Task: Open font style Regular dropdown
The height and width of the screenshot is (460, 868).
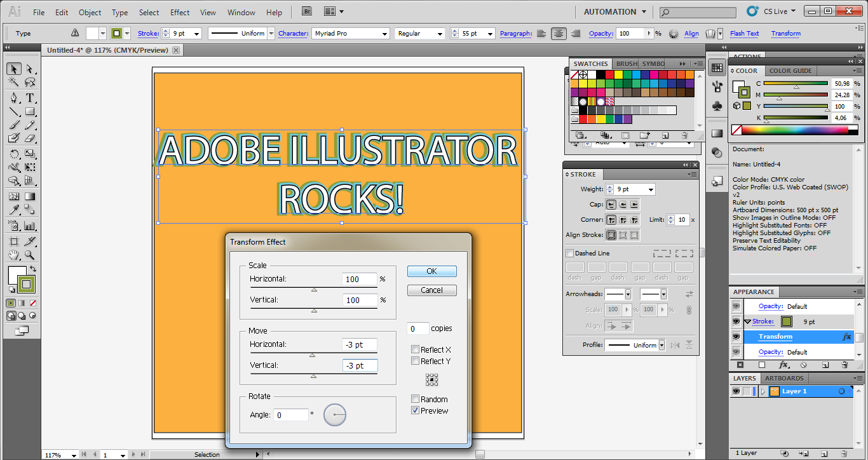Action: pyautogui.click(x=440, y=34)
